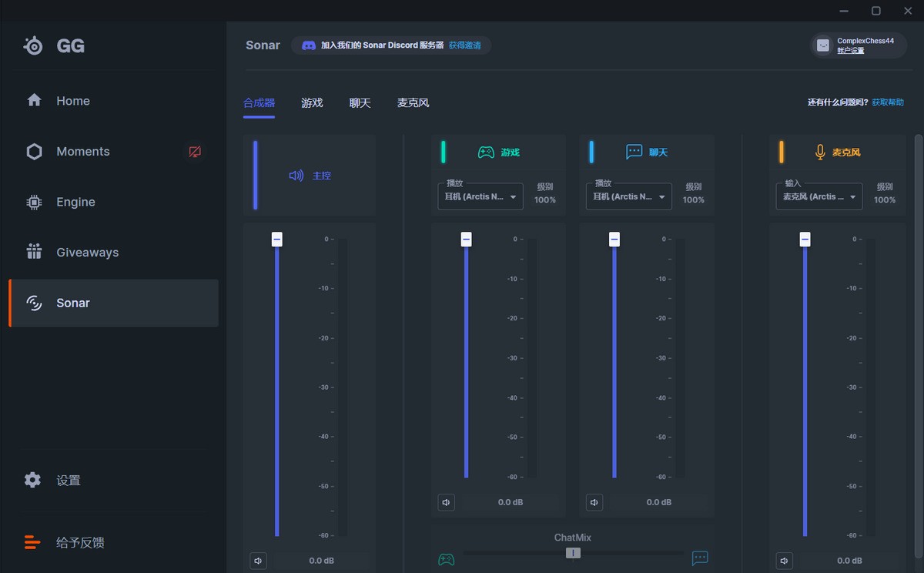Click the 获取帮助 help link

(888, 102)
